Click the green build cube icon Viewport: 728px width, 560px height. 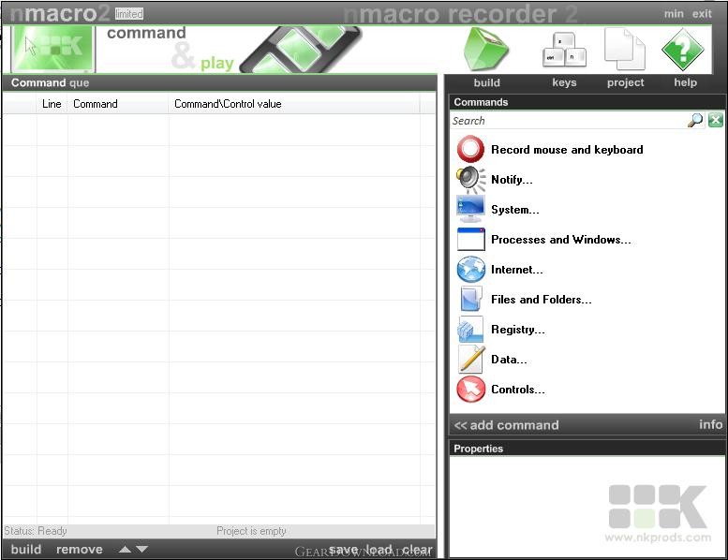pyautogui.click(x=486, y=50)
